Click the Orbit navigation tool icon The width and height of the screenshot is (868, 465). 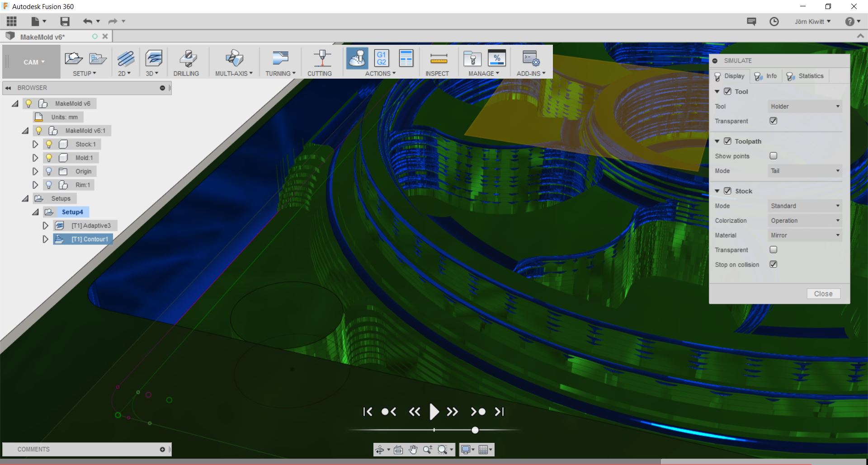point(380,450)
